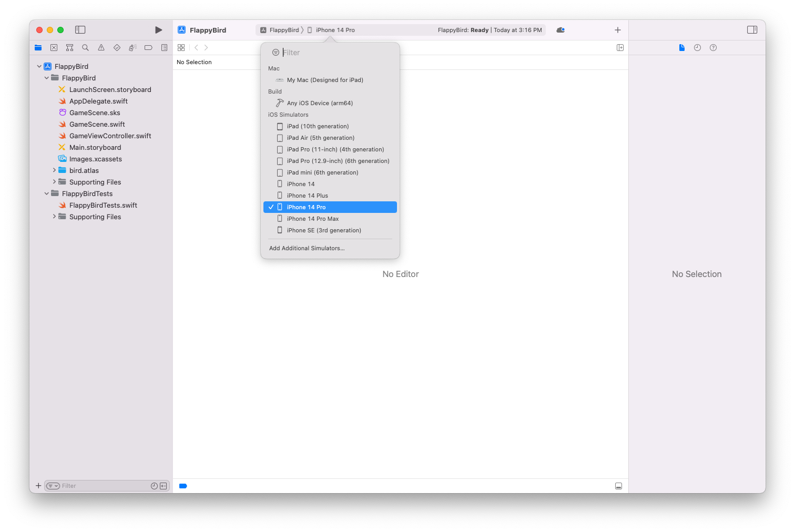Choose iPad Air (5th generation) simulator

point(330,138)
